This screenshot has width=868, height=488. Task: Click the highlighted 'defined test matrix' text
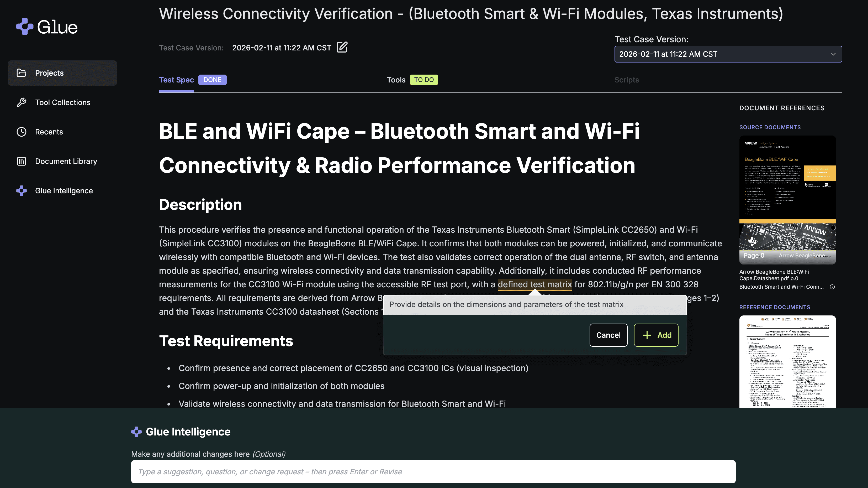point(534,284)
